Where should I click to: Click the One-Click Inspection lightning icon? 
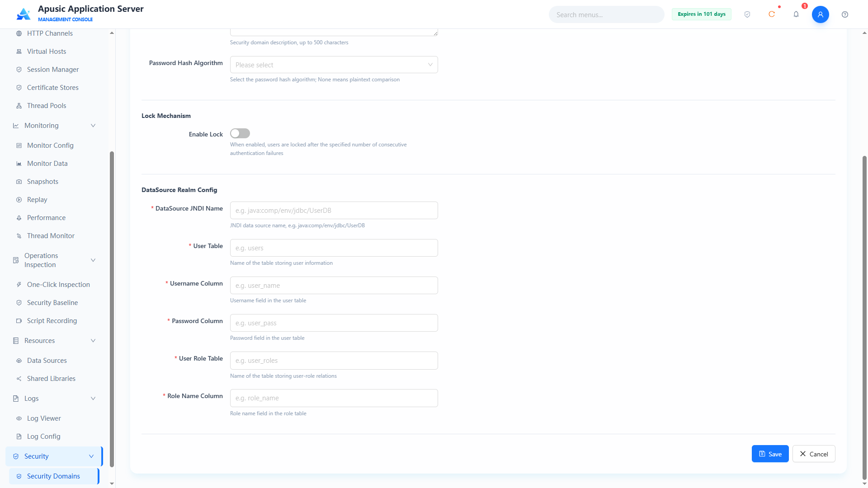[x=19, y=285]
